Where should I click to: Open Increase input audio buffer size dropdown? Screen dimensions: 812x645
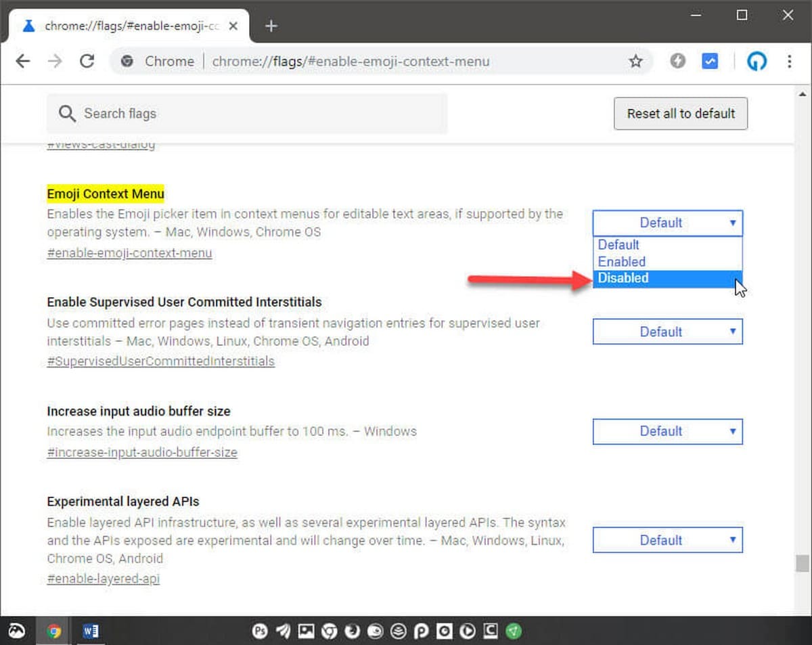tap(668, 431)
